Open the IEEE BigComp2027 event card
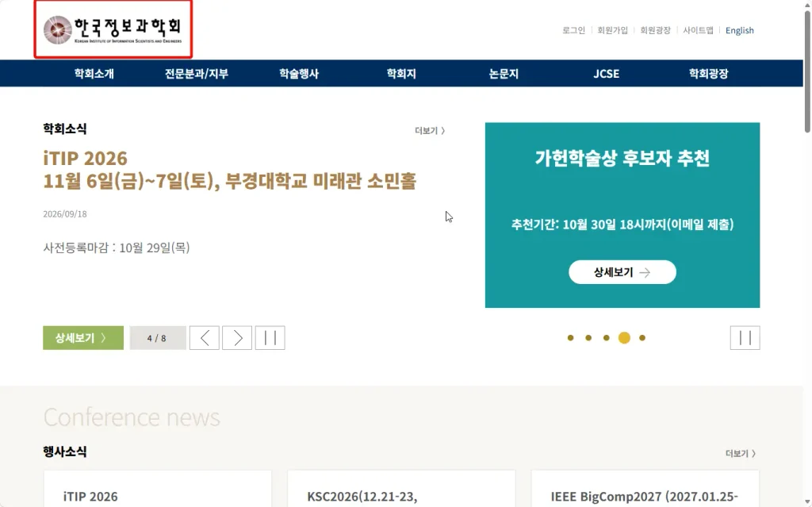 [645, 489]
